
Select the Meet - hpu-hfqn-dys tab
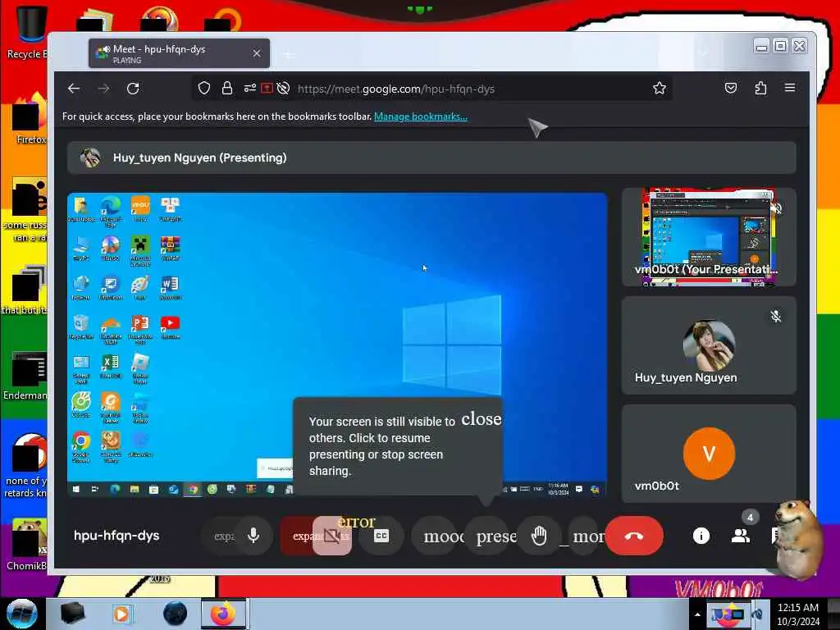coord(179,53)
